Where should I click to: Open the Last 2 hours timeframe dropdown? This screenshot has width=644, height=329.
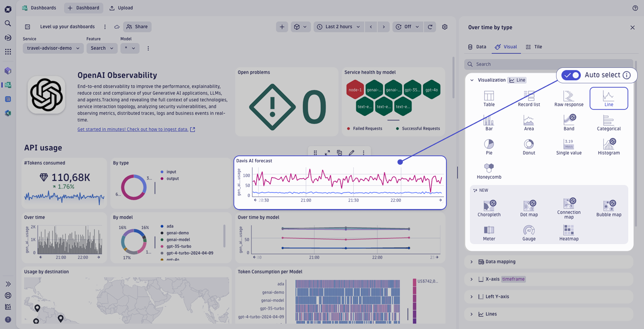coord(338,27)
